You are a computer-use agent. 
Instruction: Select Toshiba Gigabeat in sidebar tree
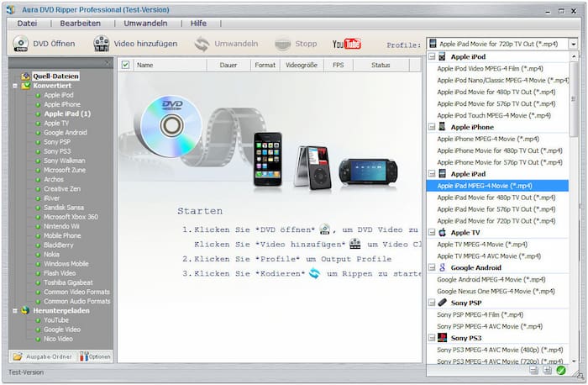pyautogui.click(x=68, y=282)
